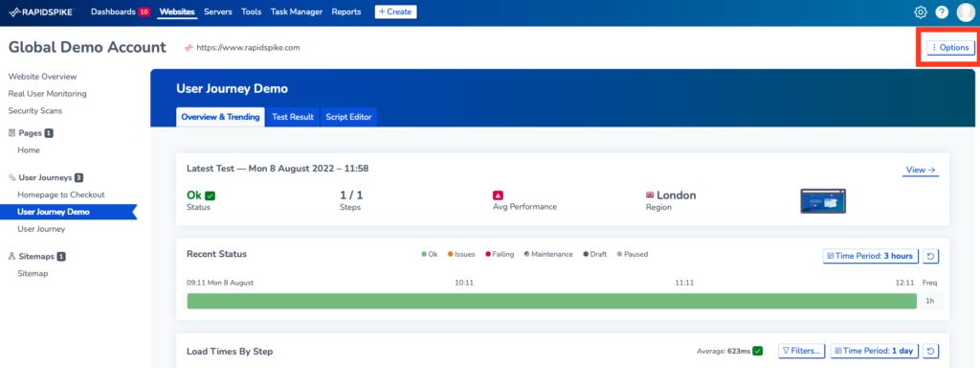Click the Sitemaps count badge 1

point(61,256)
